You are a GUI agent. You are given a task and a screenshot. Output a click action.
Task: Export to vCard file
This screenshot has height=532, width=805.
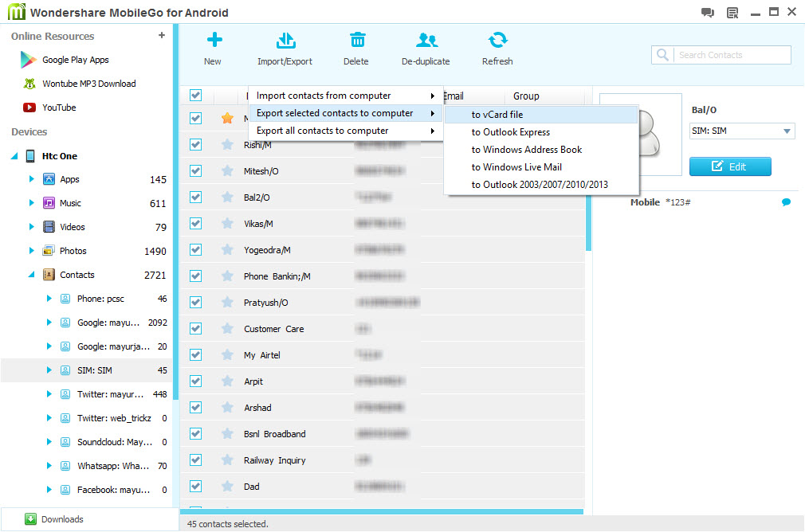tap(541, 115)
